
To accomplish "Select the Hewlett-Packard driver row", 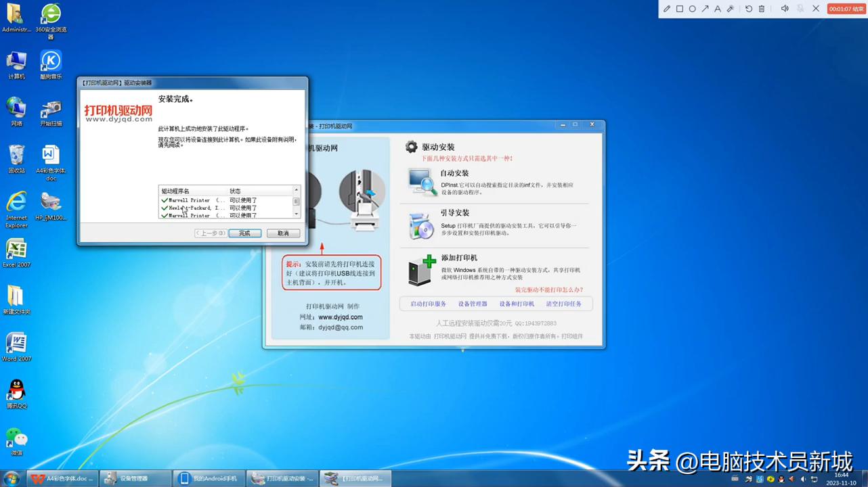I will click(226, 208).
